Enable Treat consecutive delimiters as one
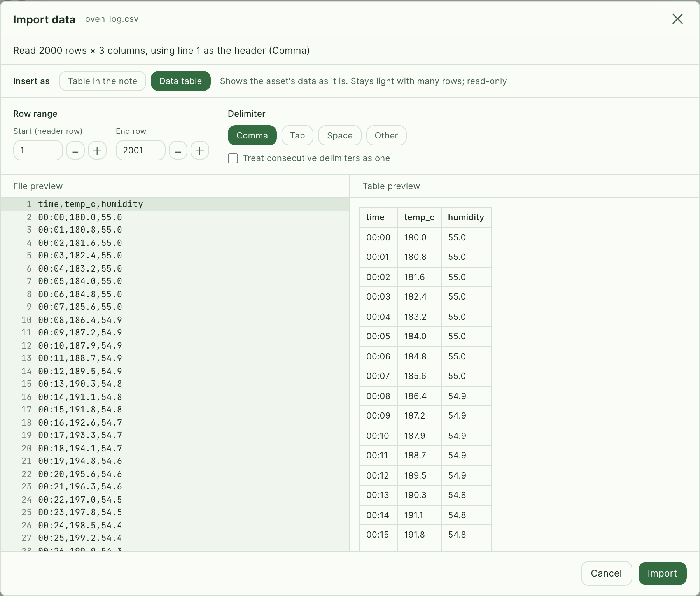This screenshot has width=700, height=596. 233,158
